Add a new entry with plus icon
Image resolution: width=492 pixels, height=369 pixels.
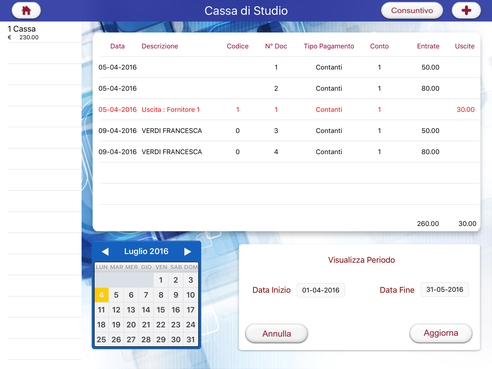(466, 10)
